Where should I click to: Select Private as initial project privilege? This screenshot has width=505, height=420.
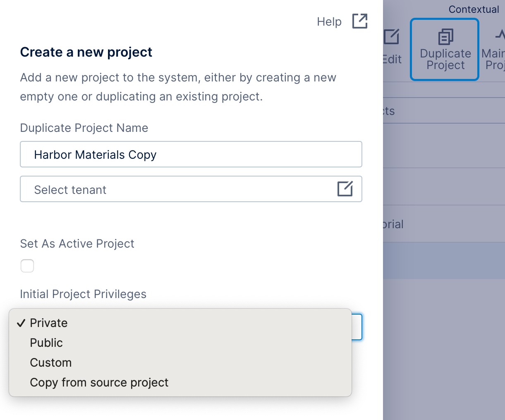point(48,323)
